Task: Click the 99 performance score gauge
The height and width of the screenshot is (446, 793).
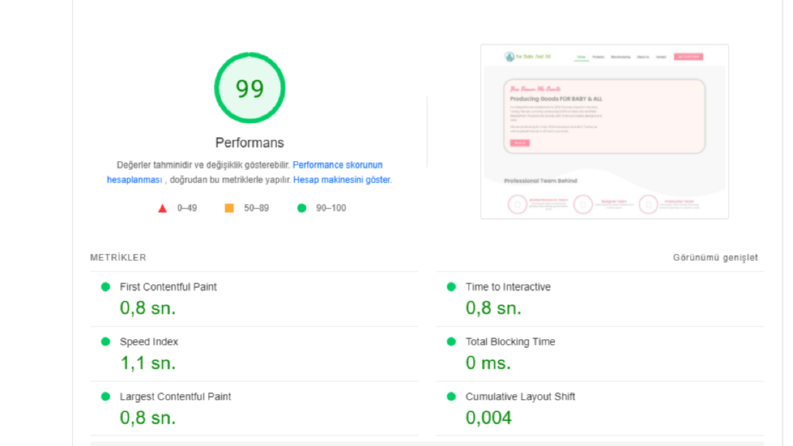Action: point(249,88)
